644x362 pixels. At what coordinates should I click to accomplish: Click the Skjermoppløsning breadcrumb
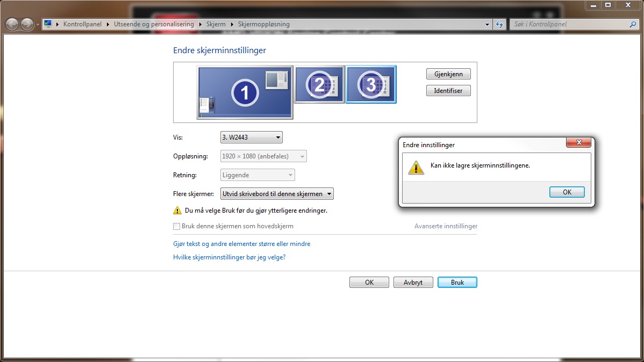(264, 24)
